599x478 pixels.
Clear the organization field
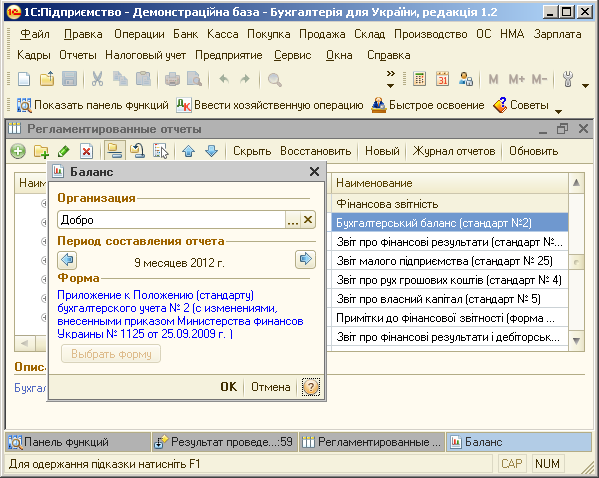[x=308, y=220]
